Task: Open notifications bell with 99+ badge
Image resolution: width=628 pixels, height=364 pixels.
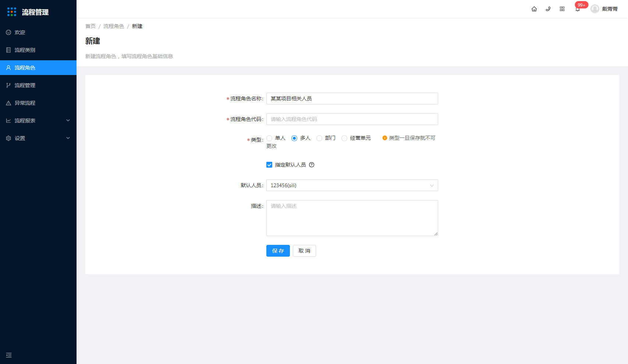Action: click(578, 9)
